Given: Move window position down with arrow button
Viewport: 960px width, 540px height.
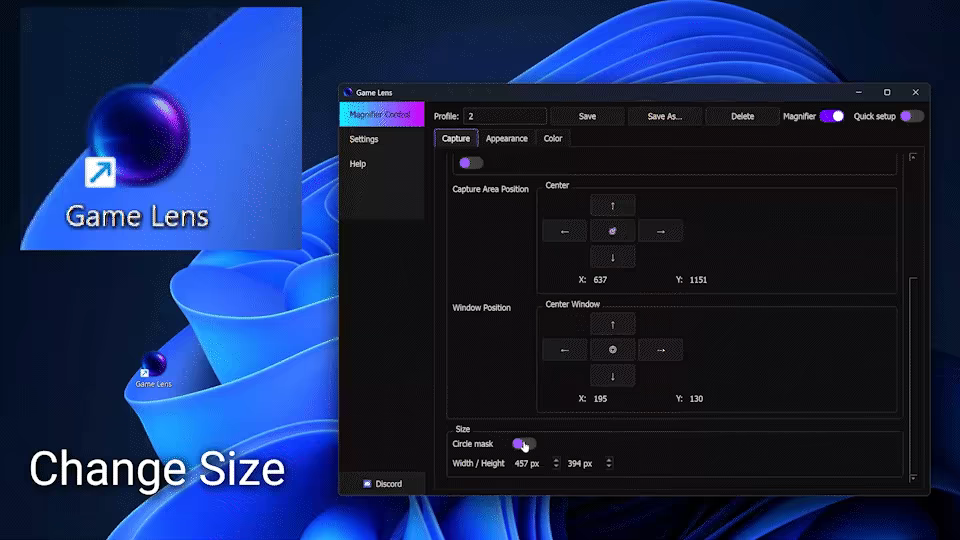Looking at the screenshot, I should tap(612, 377).
